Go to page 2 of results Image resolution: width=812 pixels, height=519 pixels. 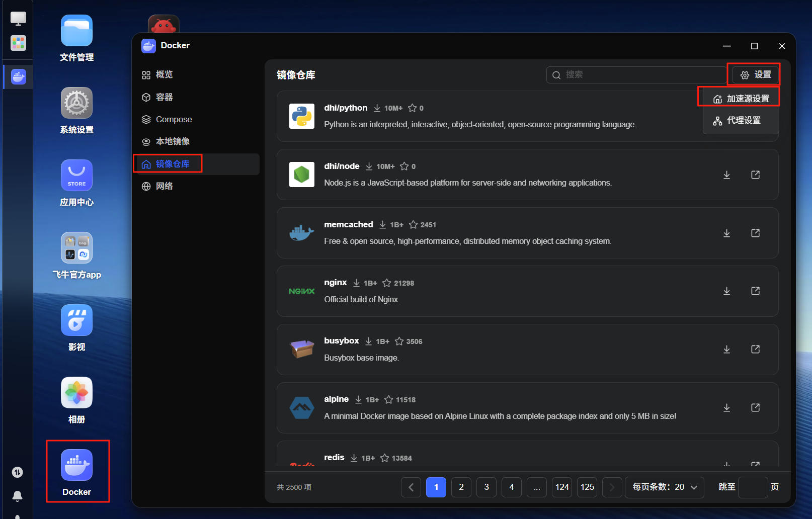tap(461, 487)
